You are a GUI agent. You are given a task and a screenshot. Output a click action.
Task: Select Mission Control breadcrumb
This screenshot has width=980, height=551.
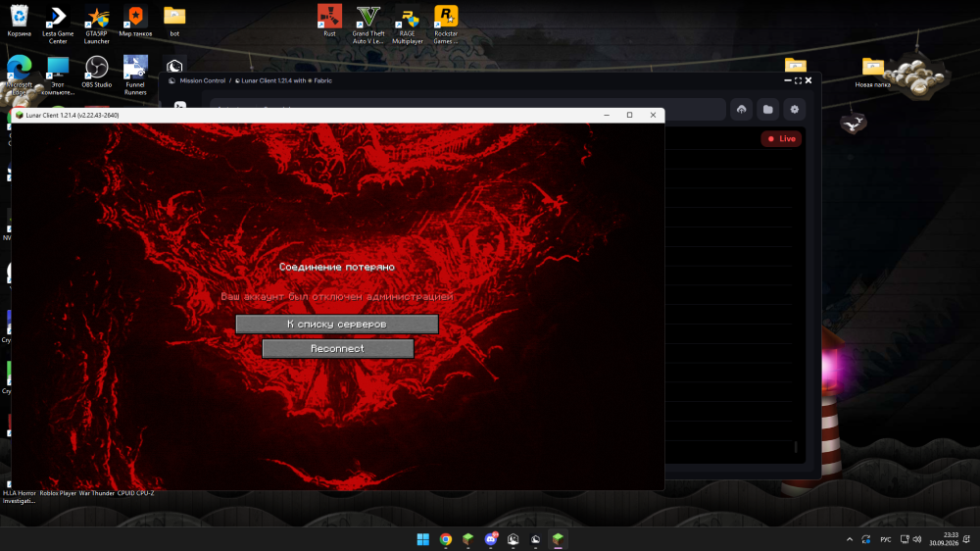tap(203, 80)
